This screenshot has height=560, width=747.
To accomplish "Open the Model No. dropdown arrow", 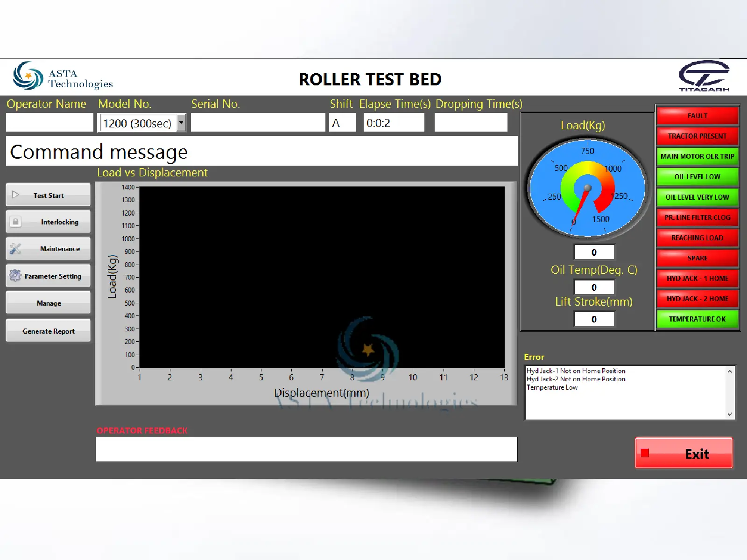I will (x=181, y=123).
